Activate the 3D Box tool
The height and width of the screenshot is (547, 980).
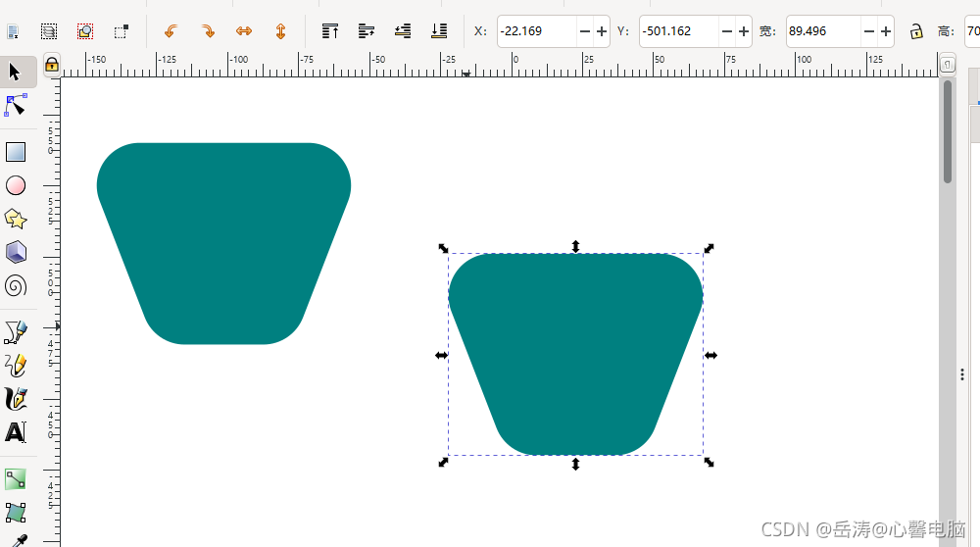(16, 253)
